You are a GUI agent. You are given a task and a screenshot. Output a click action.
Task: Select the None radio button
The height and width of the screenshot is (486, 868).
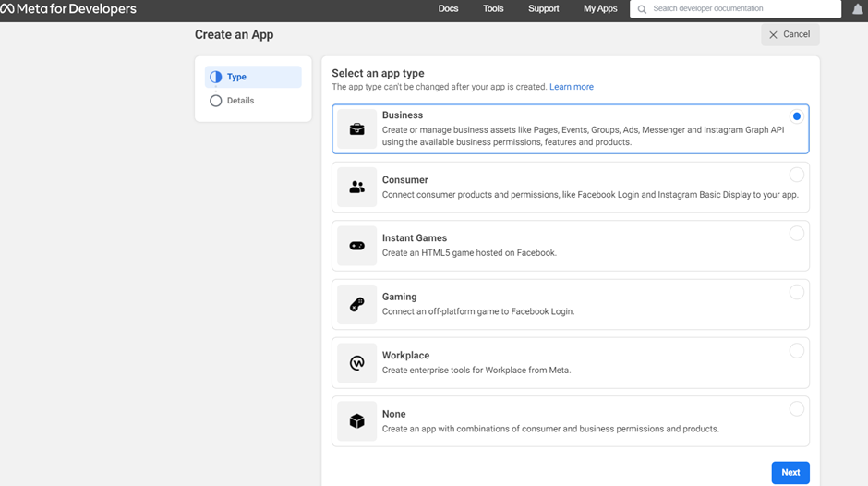point(797,409)
